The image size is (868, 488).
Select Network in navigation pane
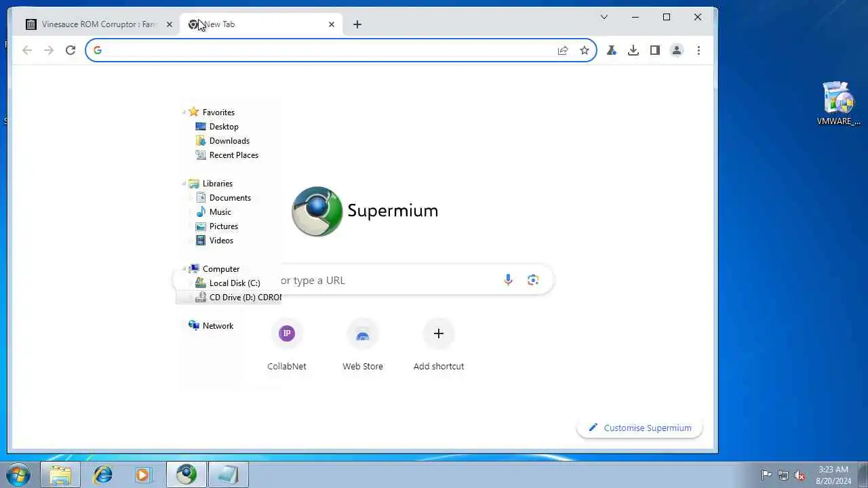[211, 326]
